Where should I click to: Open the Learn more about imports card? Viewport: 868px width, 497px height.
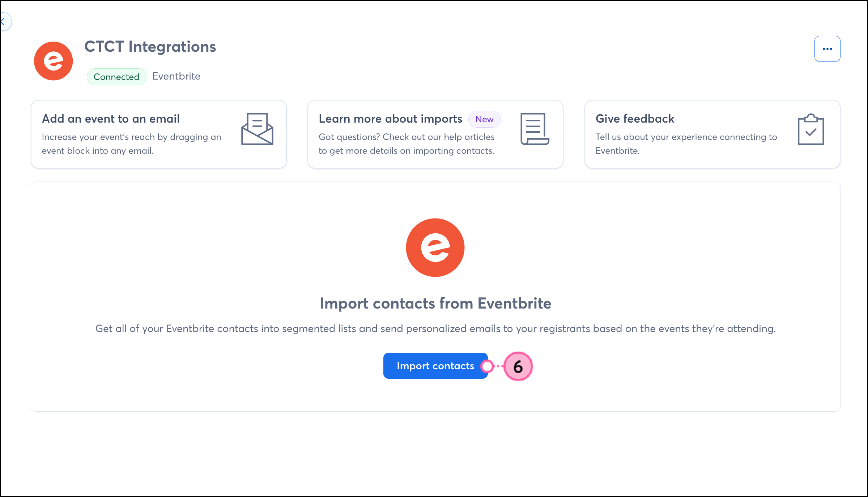pyautogui.click(x=435, y=134)
